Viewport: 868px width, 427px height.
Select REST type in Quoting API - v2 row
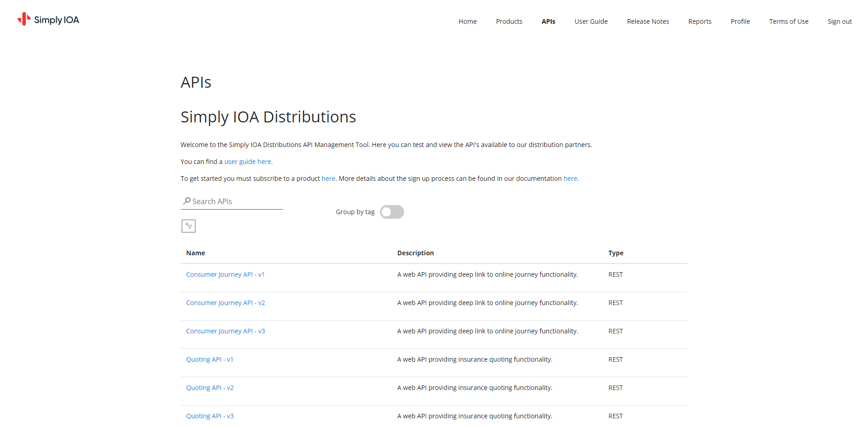click(x=615, y=388)
